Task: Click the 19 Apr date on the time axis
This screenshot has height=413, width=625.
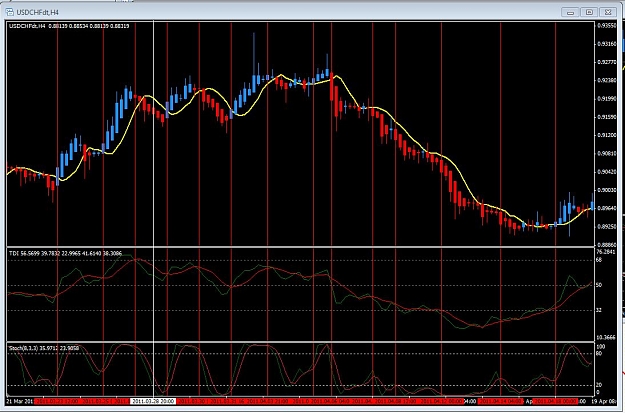Action: [604, 401]
